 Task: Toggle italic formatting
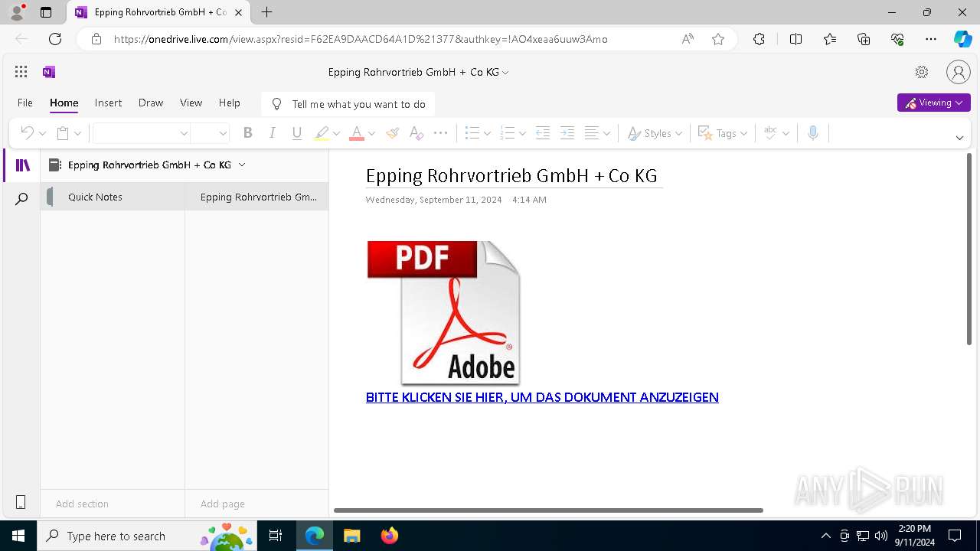(x=272, y=133)
